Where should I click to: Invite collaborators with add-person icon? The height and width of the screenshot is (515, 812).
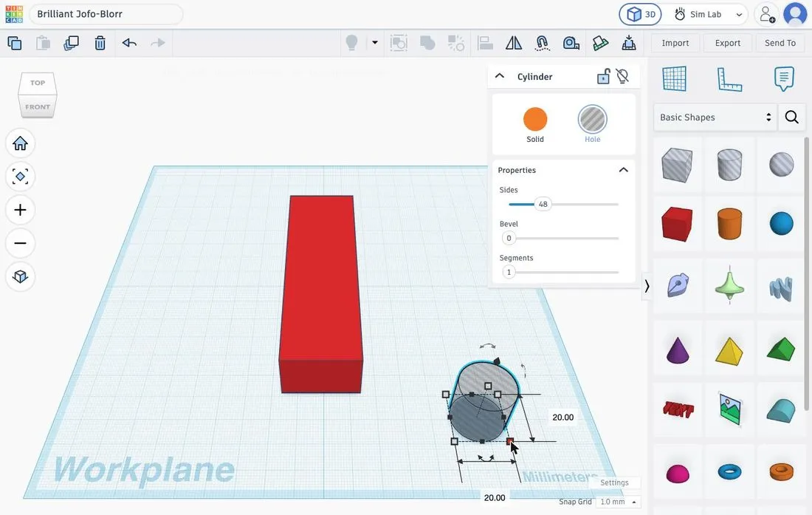[x=767, y=15]
